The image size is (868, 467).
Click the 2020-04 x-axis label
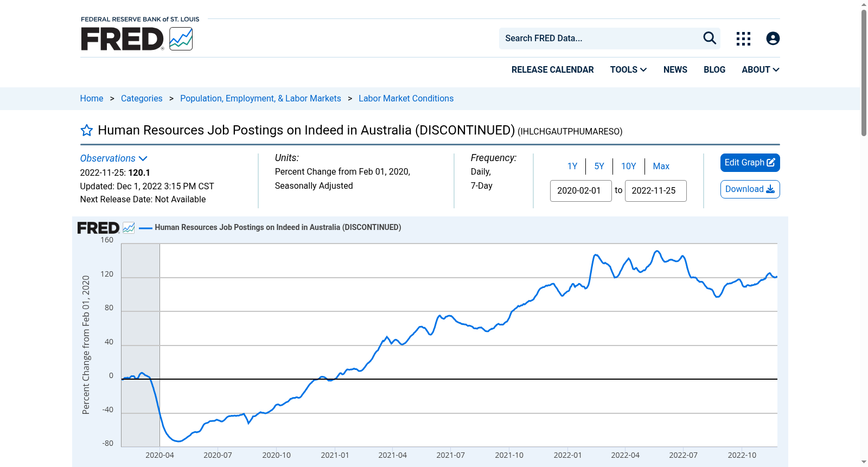159,456
